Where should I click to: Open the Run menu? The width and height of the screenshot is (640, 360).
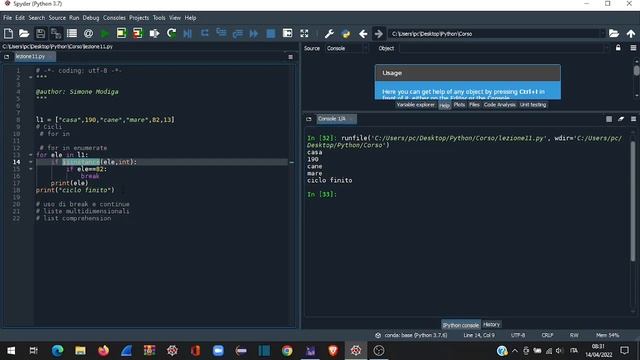74,18
